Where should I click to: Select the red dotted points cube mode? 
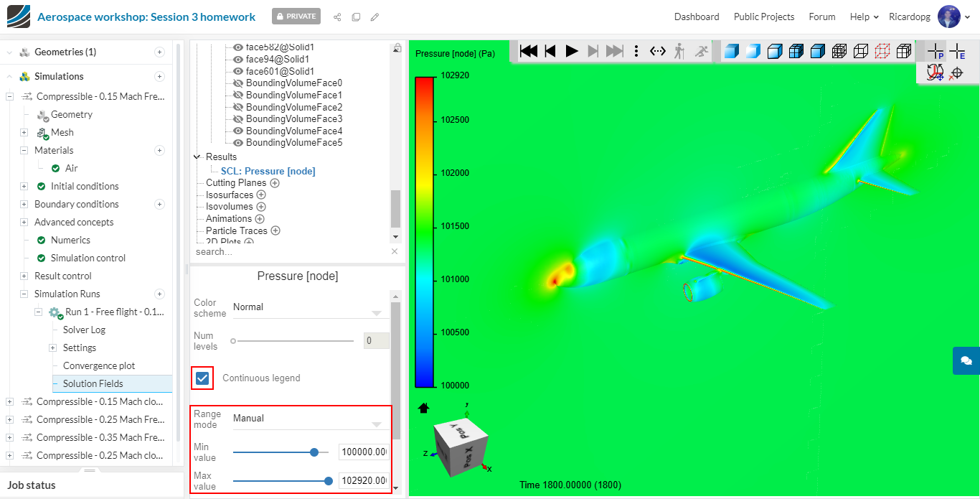883,51
